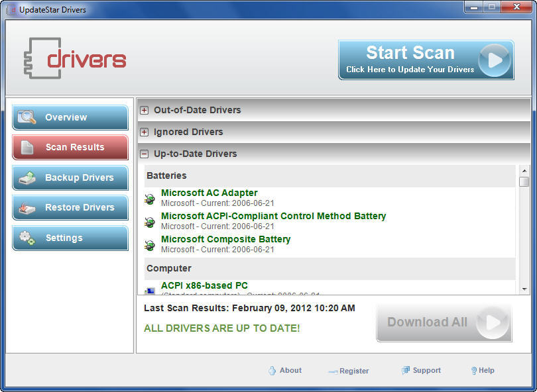Viewport: 537px width, 392px height.
Task: Open the Register link
Action: click(354, 371)
